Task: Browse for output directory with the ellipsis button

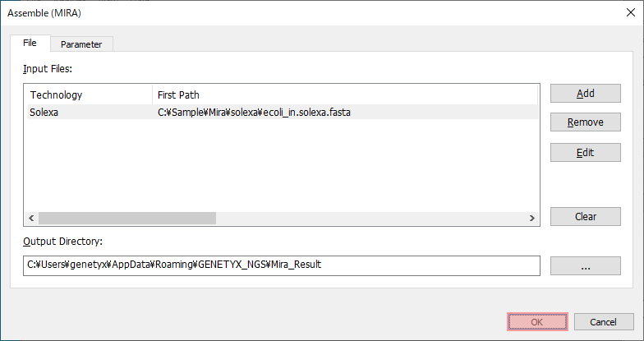Action: (x=585, y=266)
